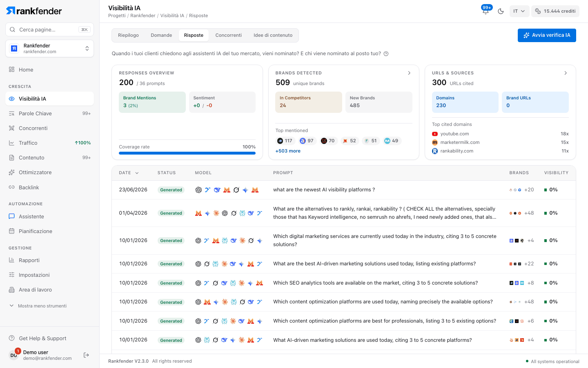Viewport: 588px width, 368px height.
Task: Click the help icon after the intro question
Action: (386, 54)
